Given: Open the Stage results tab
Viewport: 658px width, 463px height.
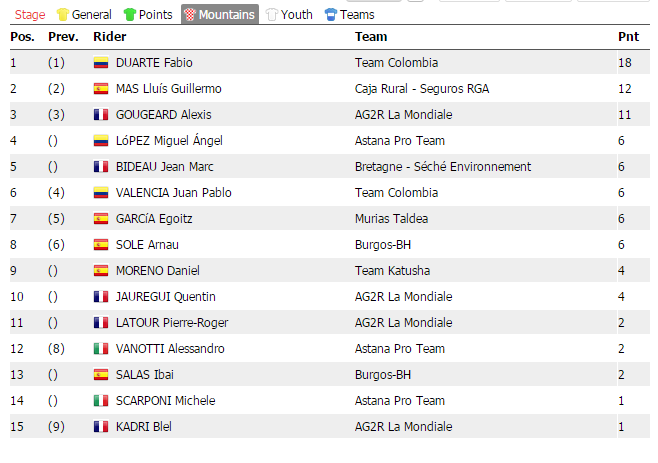Looking at the screenshot, I should point(30,15).
